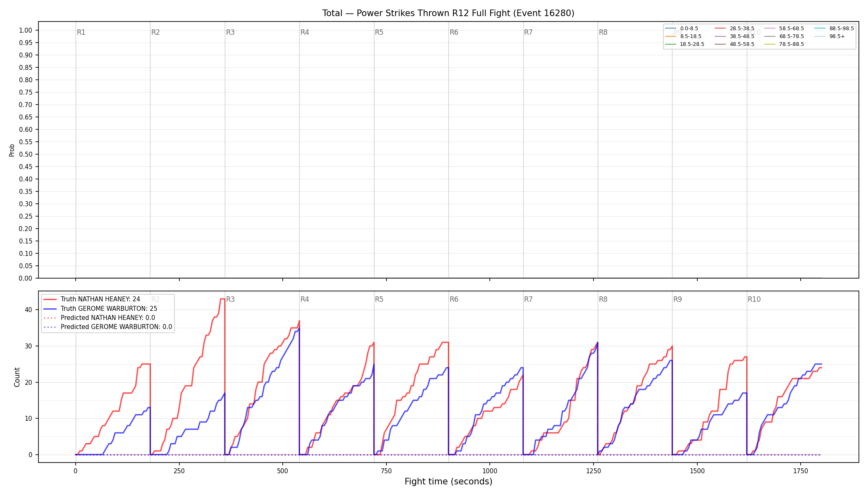The height and width of the screenshot is (496, 868).
Task: Click the 20 tick on Count axis
Action: pyautogui.click(x=29, y=382)
